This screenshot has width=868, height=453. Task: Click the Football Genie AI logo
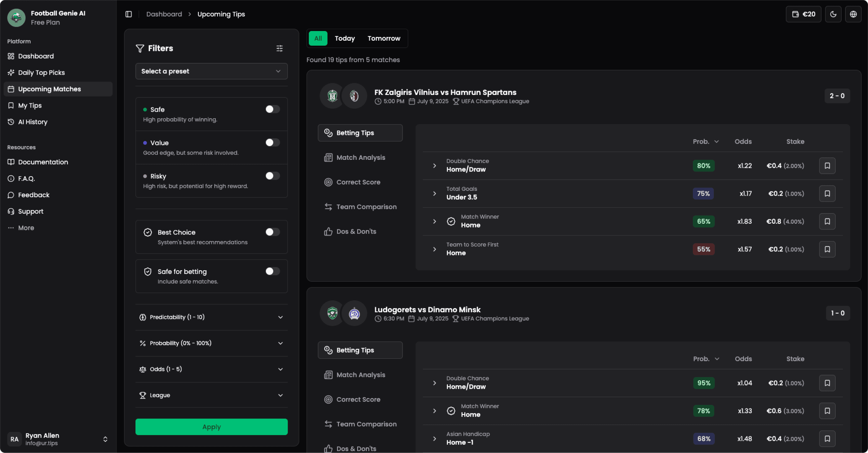click(x=16, y=18)
